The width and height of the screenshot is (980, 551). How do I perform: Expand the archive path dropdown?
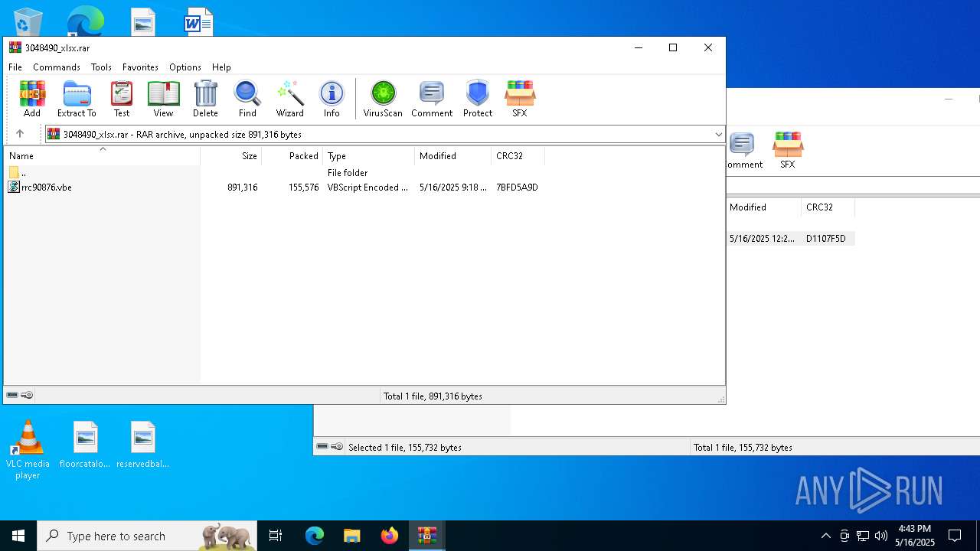coord(718,135)
